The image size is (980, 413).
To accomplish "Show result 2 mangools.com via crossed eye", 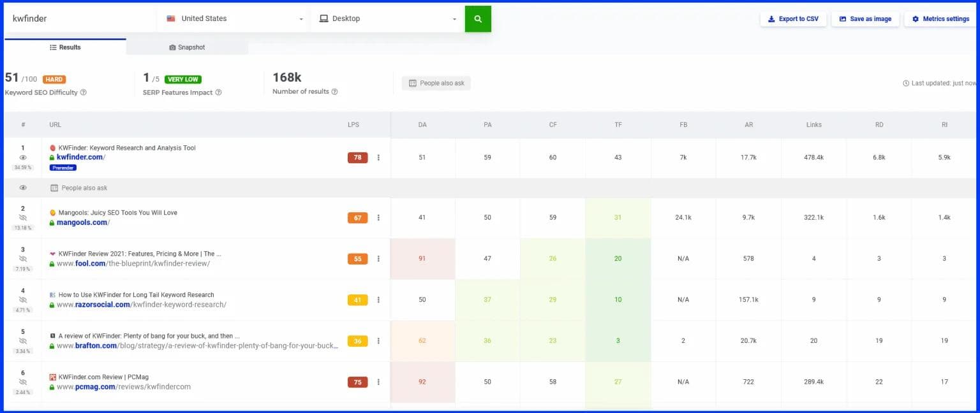I will click(x=23, y=218).
